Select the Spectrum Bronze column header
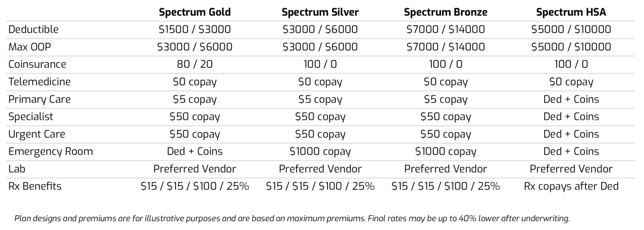The image size is (644, 230). point(445,12)
